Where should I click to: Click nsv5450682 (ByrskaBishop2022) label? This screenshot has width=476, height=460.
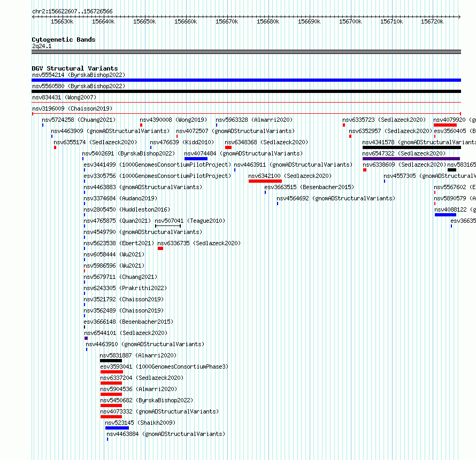pyautogui.click(x=147, y=400)
